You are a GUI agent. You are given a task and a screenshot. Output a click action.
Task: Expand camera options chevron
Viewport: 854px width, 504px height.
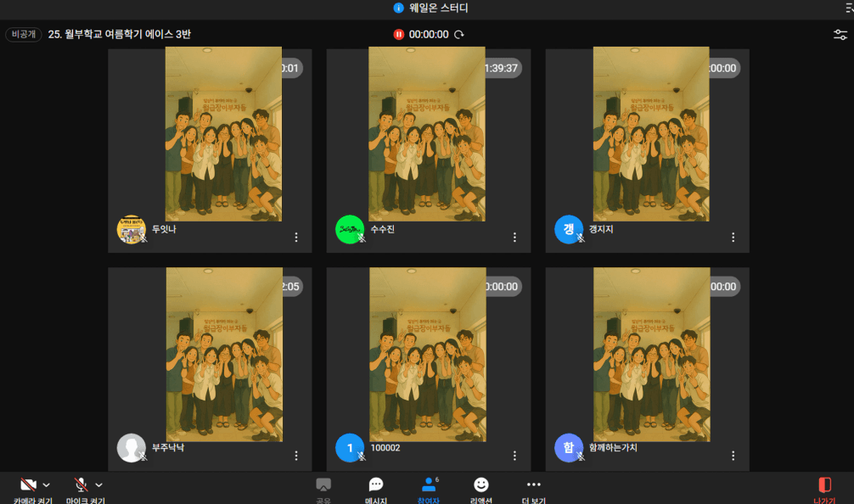pyautogui.click(x=47, y=485)
